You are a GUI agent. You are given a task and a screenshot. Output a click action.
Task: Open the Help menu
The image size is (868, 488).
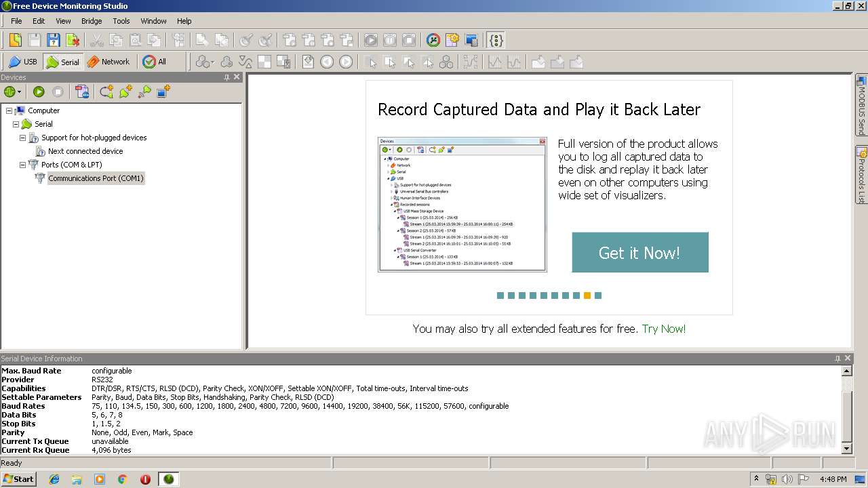tap(184, 21)
